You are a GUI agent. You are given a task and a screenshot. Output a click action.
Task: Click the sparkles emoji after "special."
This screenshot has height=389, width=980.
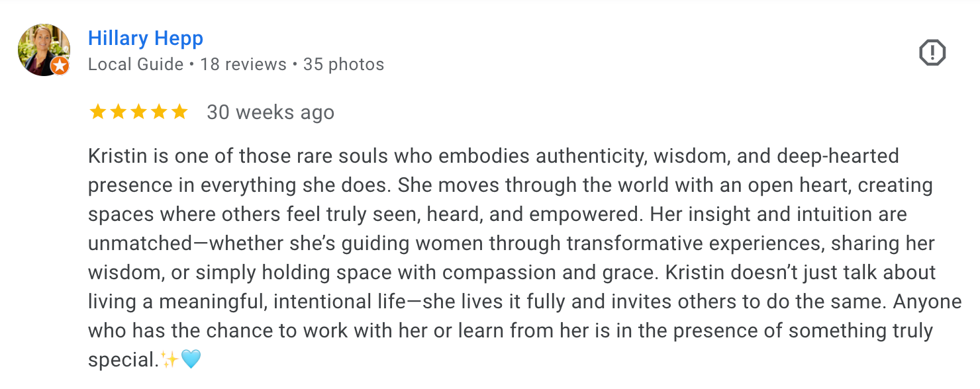pos(170,359)
